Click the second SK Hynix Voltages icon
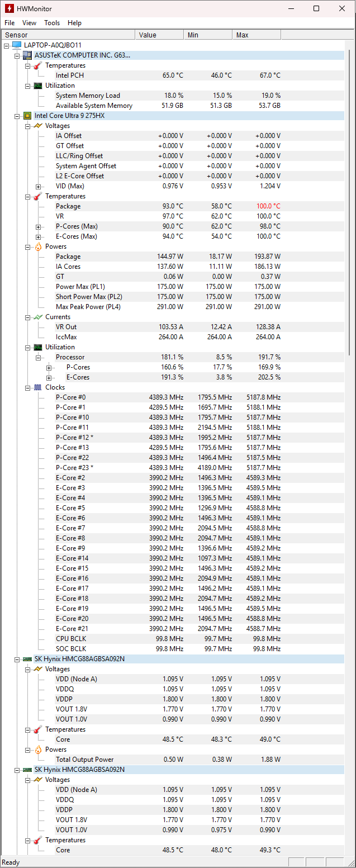Viewport: 356px width, 868px height. (37, 780)
